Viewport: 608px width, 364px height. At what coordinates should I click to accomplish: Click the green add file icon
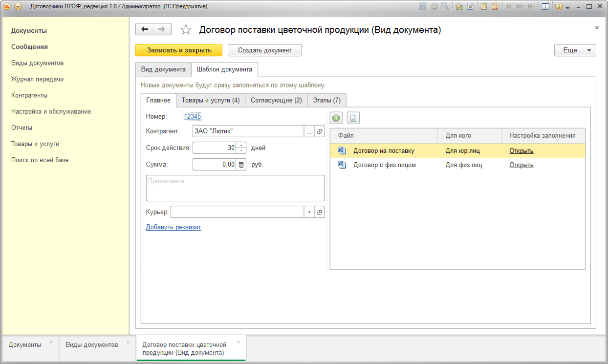tap(336, 118)
